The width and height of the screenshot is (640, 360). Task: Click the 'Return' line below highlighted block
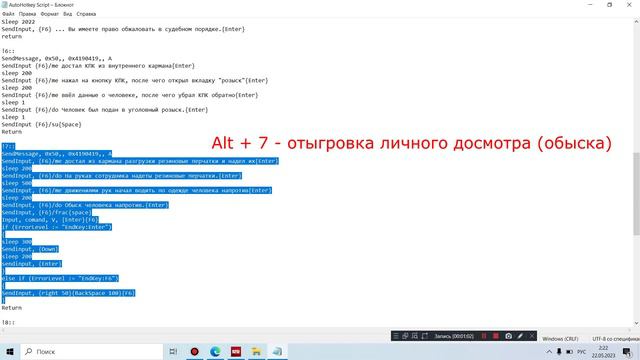click(x=12, y=308)
